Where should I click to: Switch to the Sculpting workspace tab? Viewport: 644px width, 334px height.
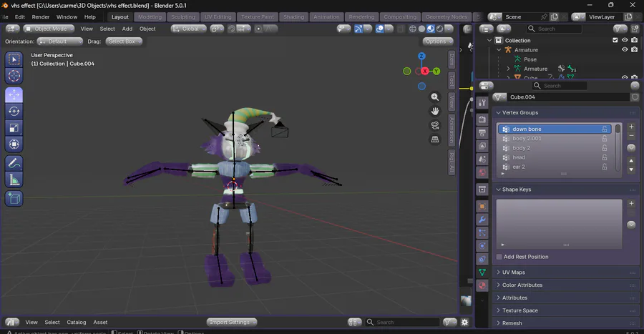coord(183,17)
